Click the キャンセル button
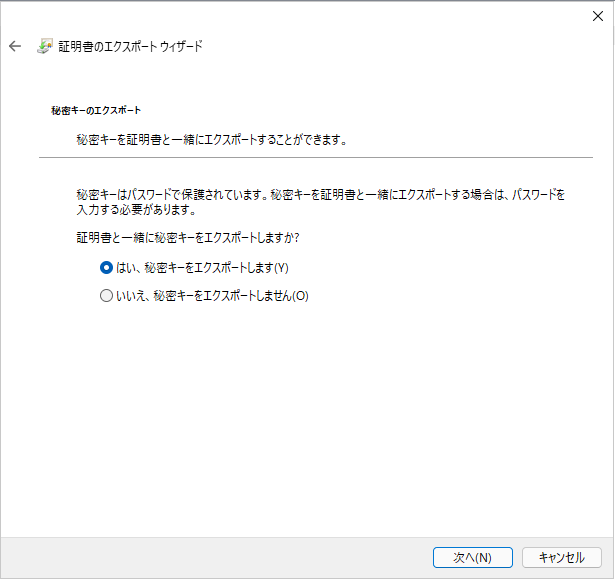 562,557
